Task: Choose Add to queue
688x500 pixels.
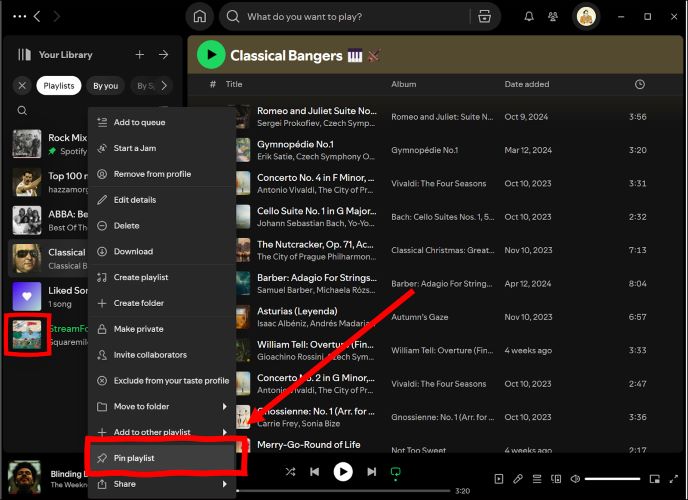Action: 162,122
